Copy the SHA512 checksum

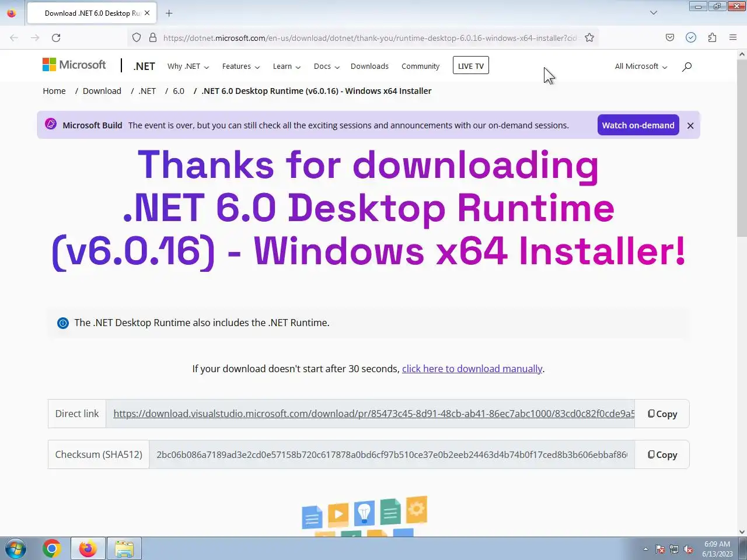coord(662,454)
